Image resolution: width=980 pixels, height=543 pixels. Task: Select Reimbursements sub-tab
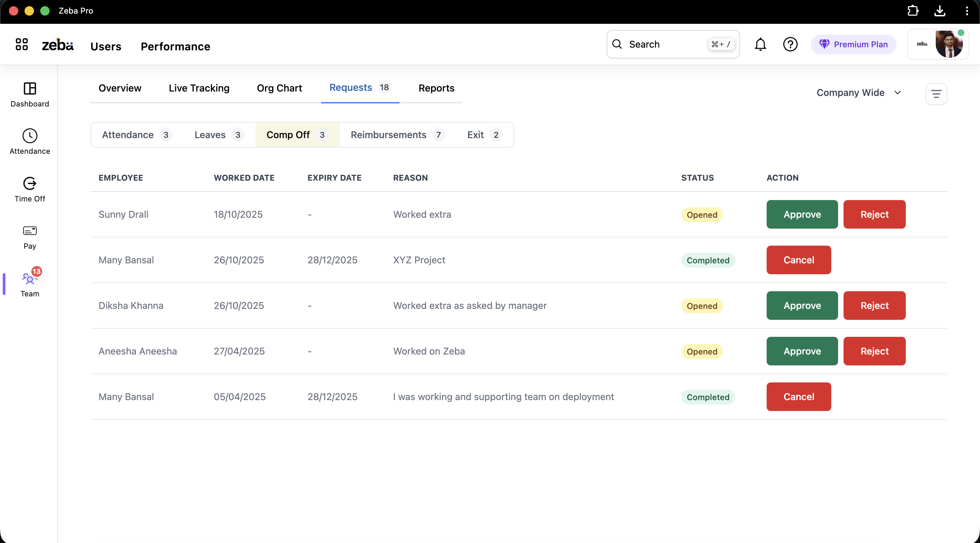point(397,135)
